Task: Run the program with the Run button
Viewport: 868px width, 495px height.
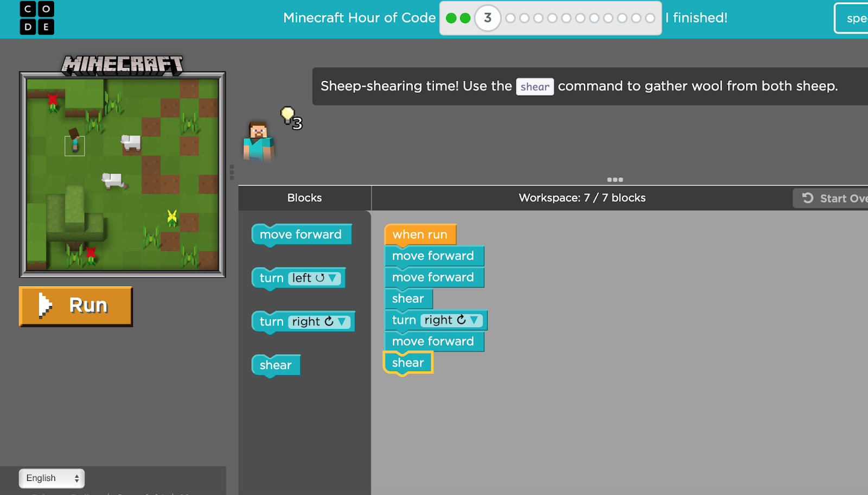Action: pyautogui.click(x=75, y=306)
